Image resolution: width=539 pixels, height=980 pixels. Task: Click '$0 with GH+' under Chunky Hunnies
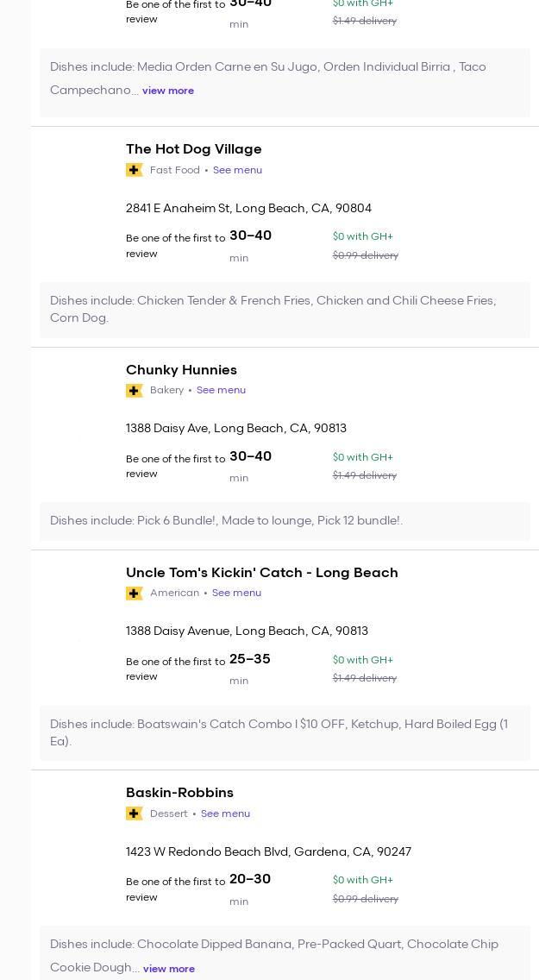point(363,457)
